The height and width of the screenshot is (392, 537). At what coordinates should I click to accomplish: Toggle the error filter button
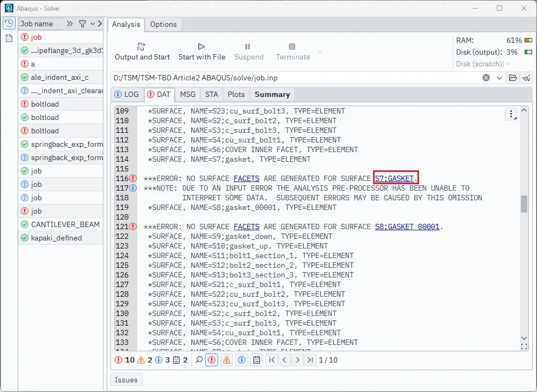click(x=212, y=360)
